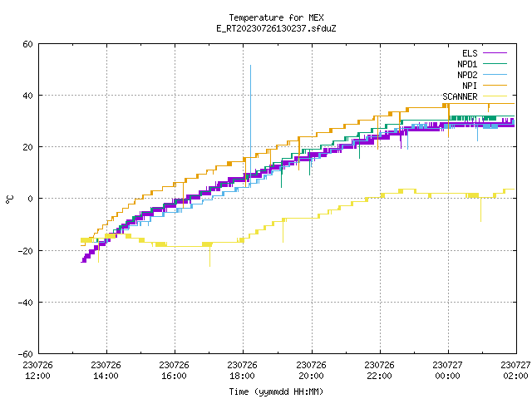The width and height of the screenshot is (532, 399).
Task: Click the x-axis tick label 230726 20:00
Action: pos(311,371)
